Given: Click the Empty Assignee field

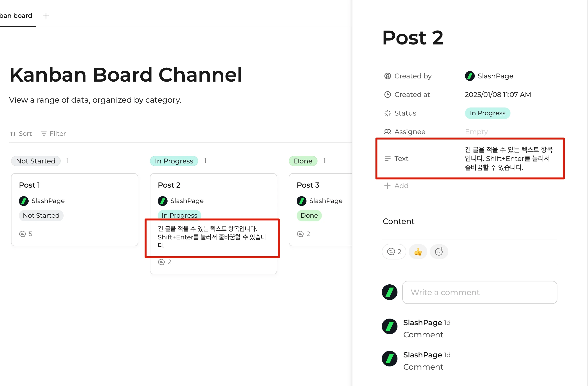Looking at the screenshot, I should coord(476,132).
